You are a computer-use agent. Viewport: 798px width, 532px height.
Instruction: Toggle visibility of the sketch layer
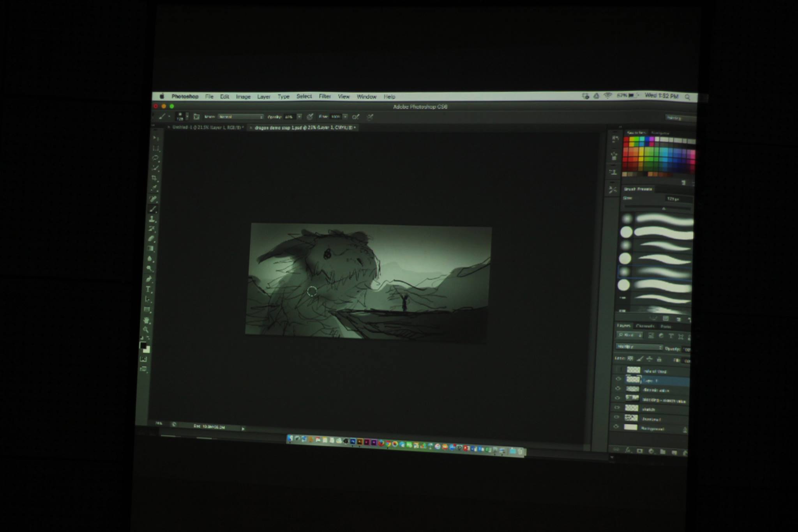[617, 407]
